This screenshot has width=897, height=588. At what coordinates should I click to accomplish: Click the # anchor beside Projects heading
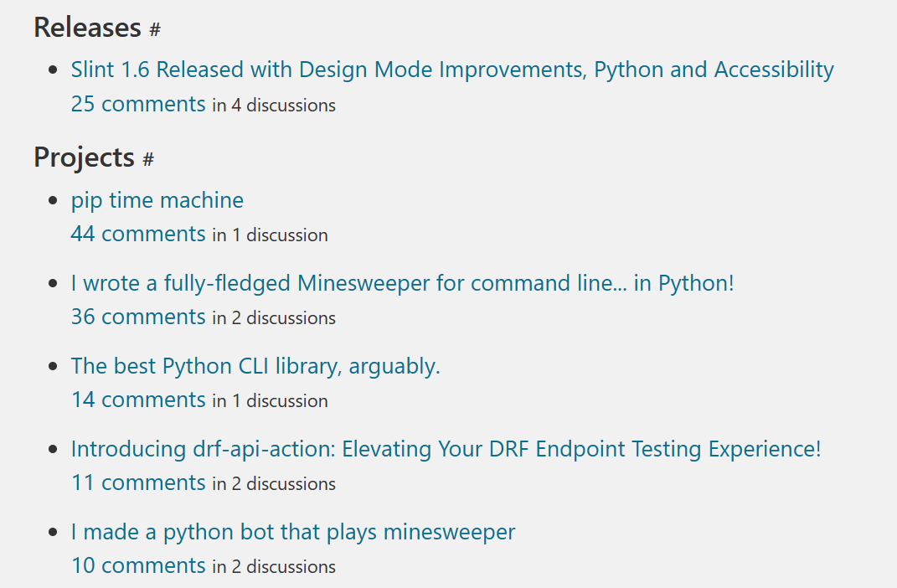148,159
